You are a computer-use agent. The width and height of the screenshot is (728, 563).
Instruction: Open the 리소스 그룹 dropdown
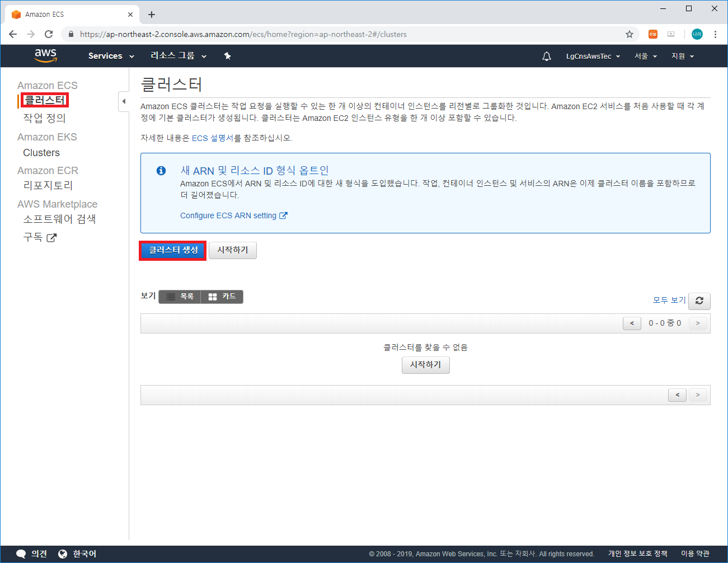179,56
